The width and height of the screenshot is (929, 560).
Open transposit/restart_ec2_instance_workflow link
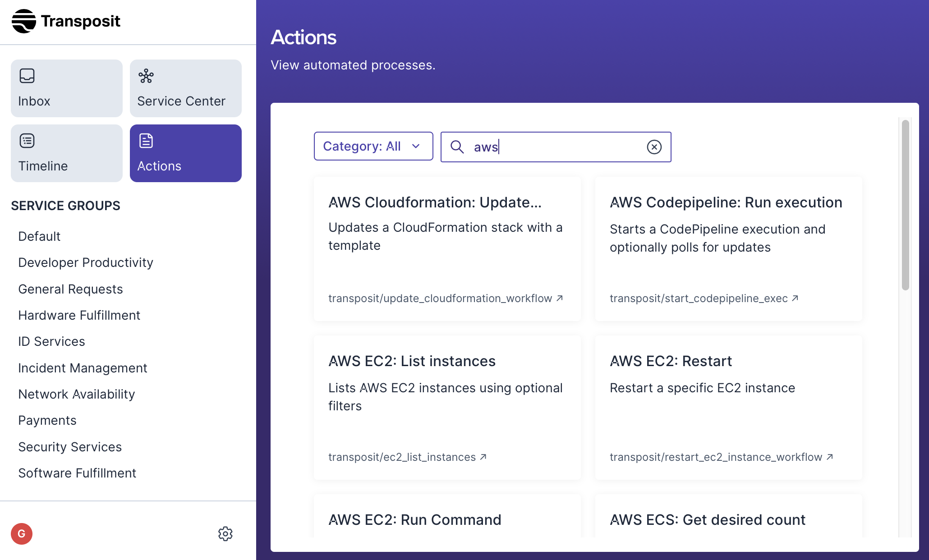click(716, 457)
